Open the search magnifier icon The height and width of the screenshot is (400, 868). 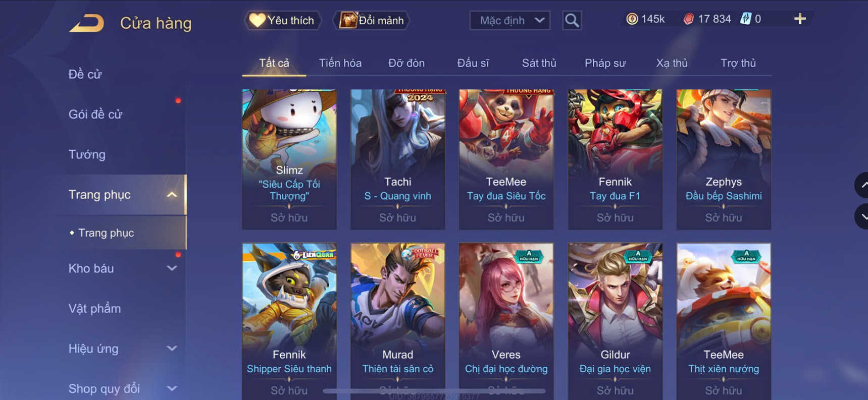point(572,21)
